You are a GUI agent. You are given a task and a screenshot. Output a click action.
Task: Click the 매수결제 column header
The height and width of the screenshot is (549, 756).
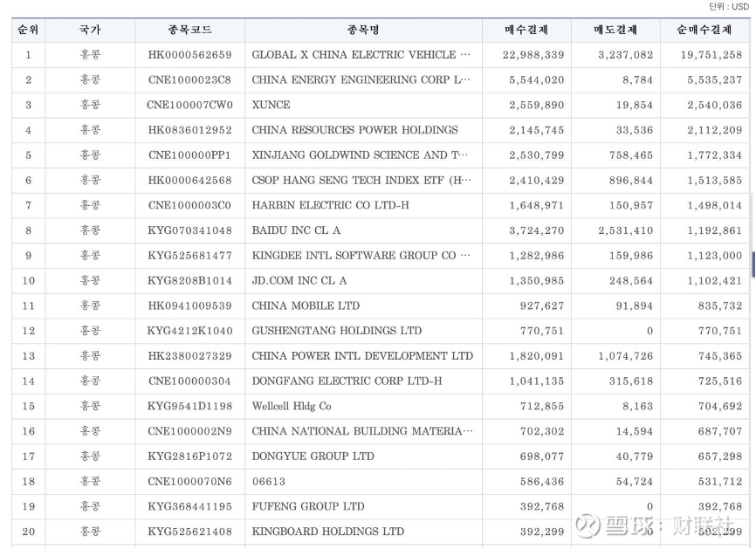coord(526,30)
